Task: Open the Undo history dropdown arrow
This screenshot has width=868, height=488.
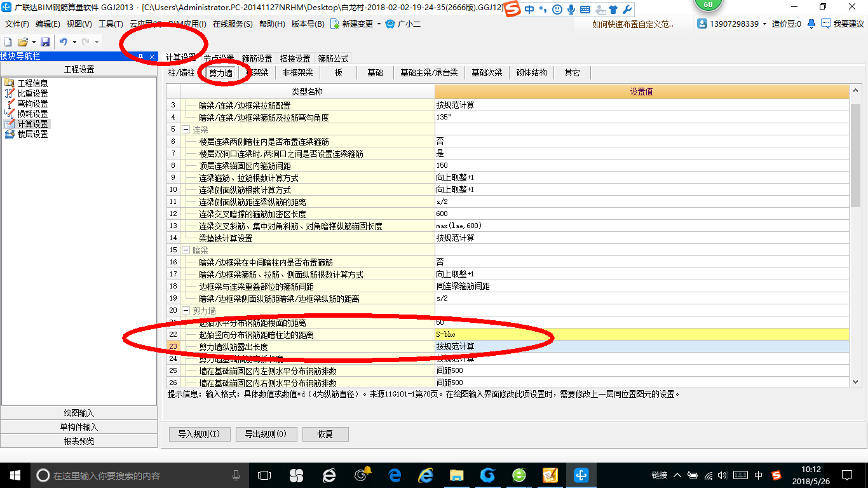Action: tap(74, 42)
